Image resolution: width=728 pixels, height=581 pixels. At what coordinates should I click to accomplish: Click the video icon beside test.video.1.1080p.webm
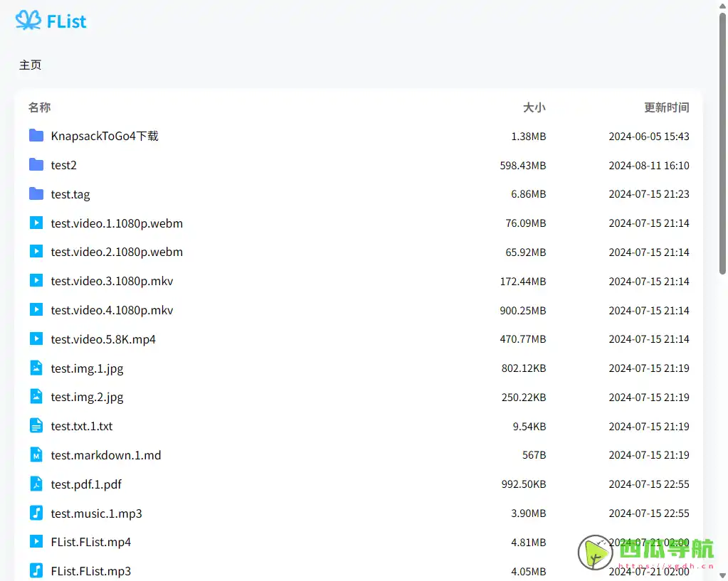click(x=36, y=223)
